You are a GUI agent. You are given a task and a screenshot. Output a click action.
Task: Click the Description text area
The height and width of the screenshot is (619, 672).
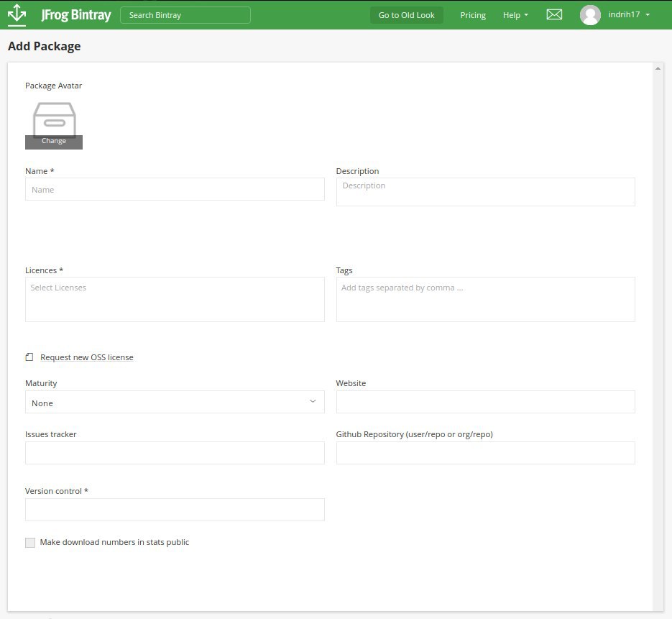(485, 192)
